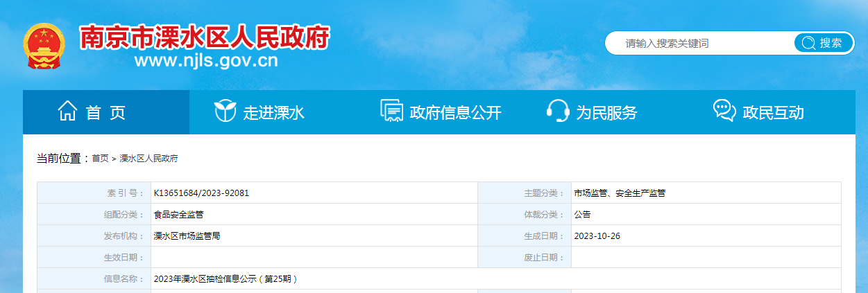The image size is (868, 293).
Task: Click the chat bubble icon beside 政民互动
Action: pyautogui.click(x=724, y=110)
